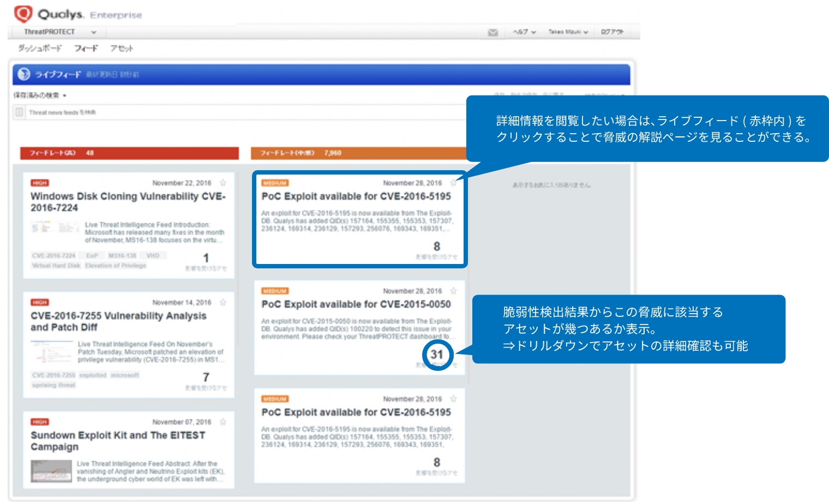The height and width of the screenshot is (504, 829).
Task: Filter by the EoP tag
Action: pos(92,255)
